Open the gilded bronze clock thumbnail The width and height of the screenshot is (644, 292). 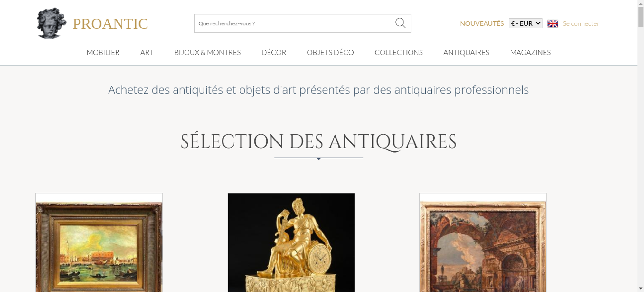pos(291,242)
